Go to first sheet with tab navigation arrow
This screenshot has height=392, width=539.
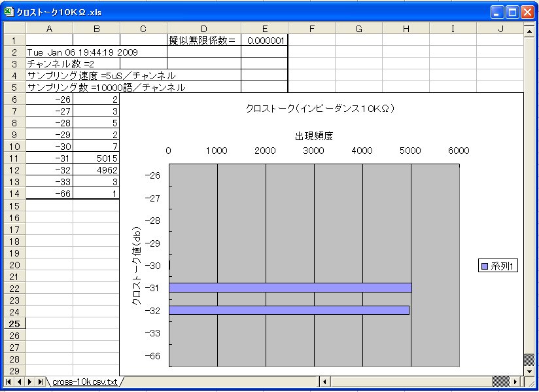9,382
